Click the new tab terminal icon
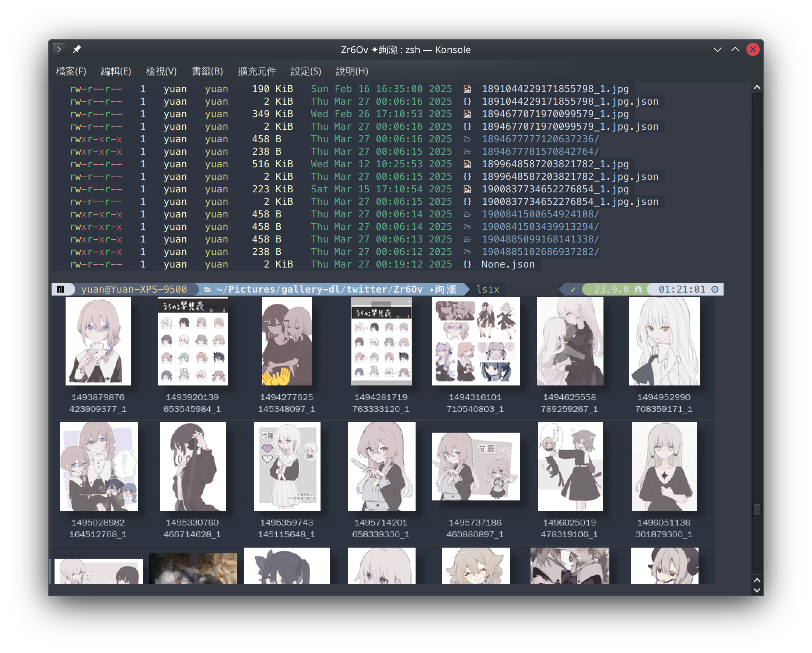Image resolution: width=812 pixels, height=653 pixels. (x=59, y=49)
